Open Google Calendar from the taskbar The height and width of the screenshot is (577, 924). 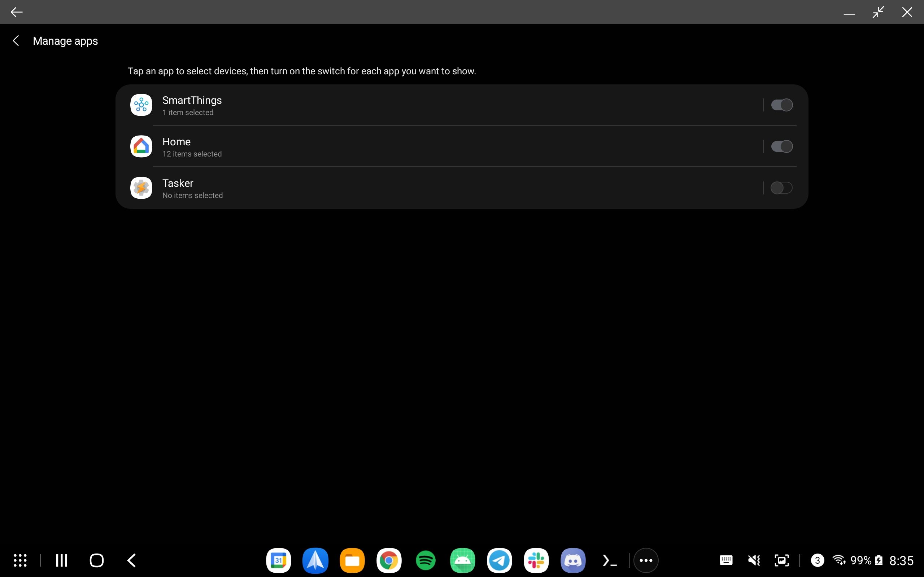(x=279, y=560)
